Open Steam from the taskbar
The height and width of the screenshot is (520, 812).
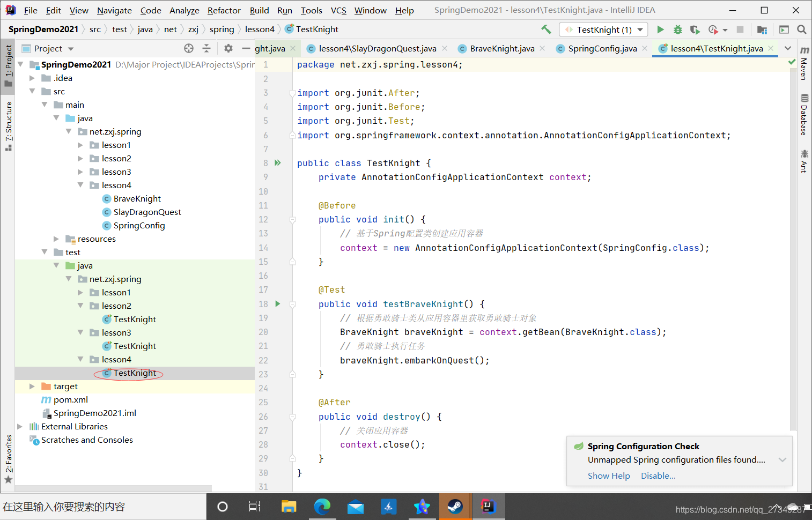pos(455,507)
